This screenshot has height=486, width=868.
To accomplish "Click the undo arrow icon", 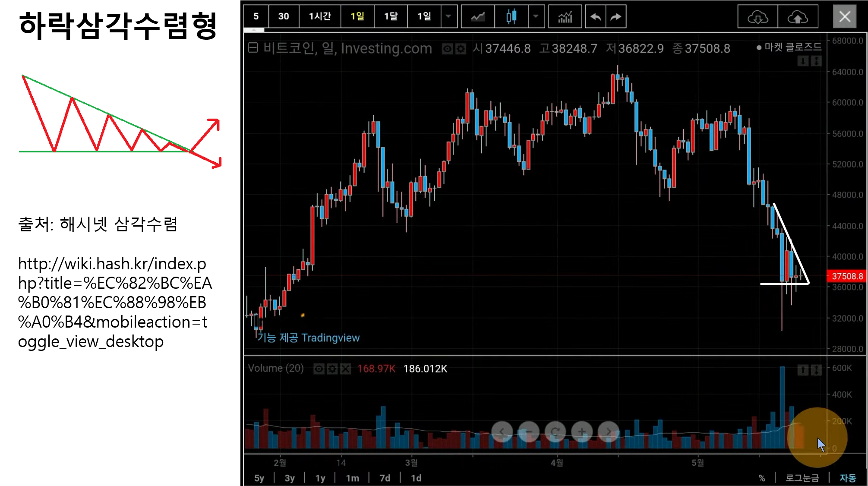I will [596, 17].
